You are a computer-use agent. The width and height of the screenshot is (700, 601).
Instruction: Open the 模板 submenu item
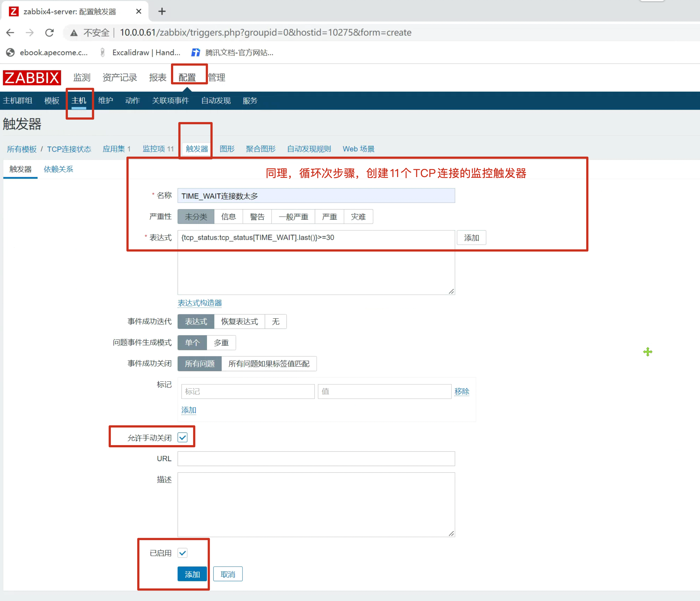point(51,101)
